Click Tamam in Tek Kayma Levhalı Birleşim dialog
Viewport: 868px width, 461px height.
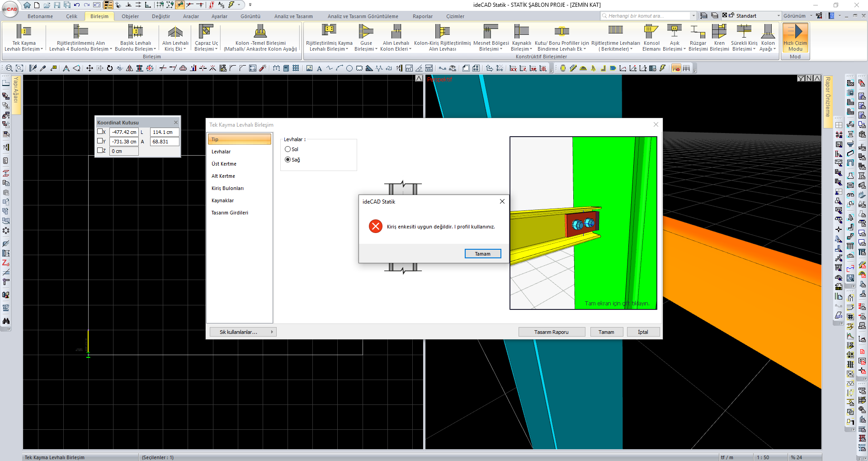(x=606, y=332)
